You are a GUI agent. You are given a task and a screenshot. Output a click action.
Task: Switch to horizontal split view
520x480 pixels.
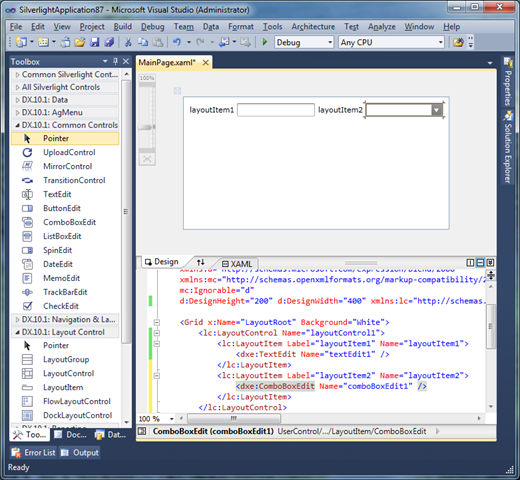[x=480, y=263]
